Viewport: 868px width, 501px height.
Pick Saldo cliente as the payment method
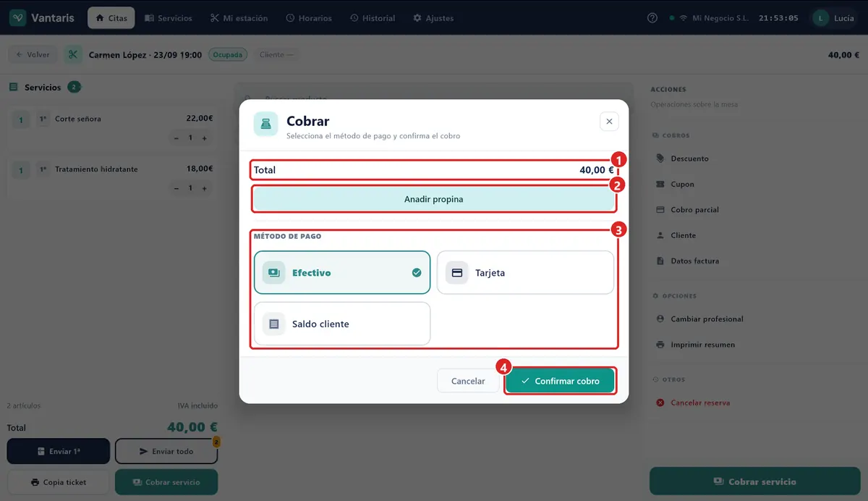click(342, 324)
